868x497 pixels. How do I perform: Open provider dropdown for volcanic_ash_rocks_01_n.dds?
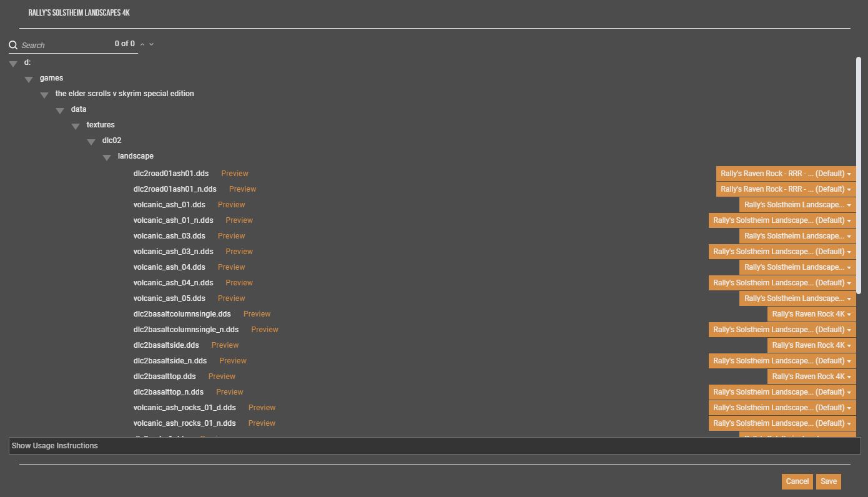782,423
